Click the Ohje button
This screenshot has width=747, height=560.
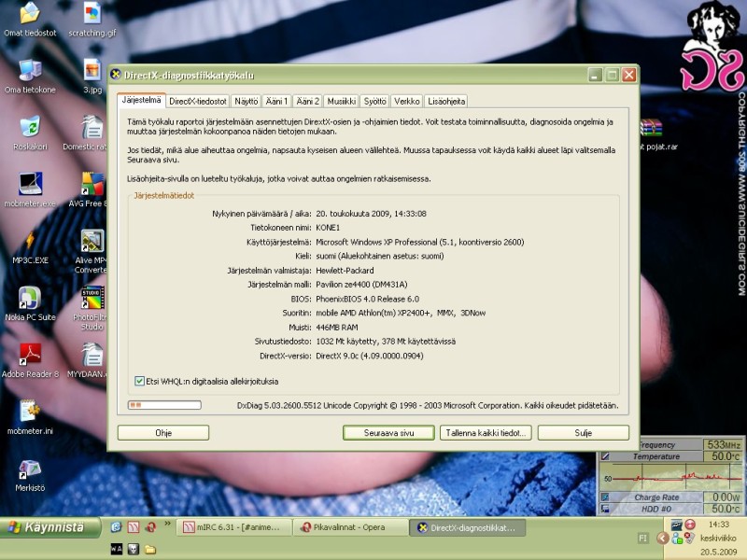[163, 433]
